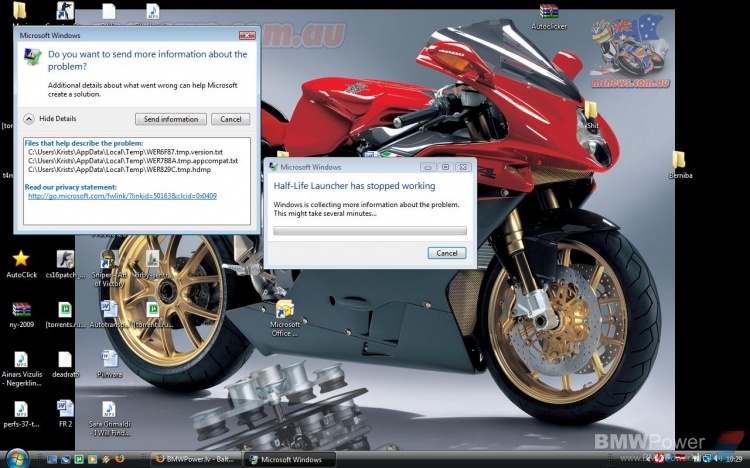Open the Microsoft privacy statement link
The image size is (750, 468).
tap(122, 196)
